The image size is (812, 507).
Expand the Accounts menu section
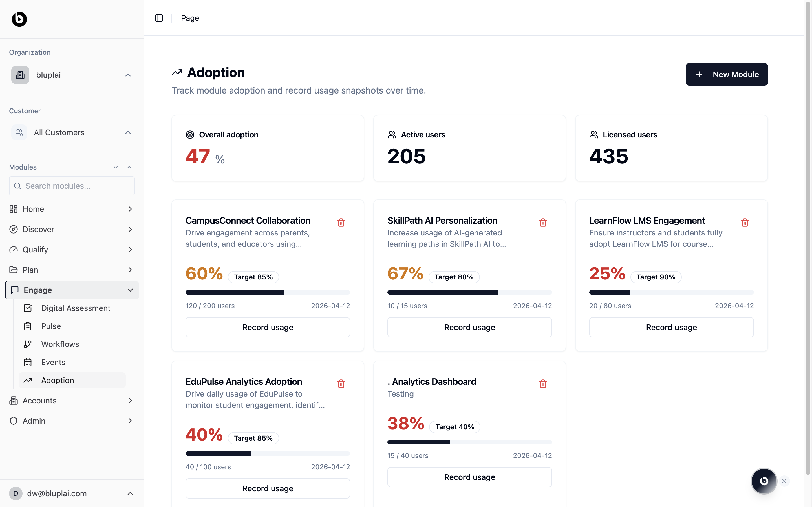[130, 400]
